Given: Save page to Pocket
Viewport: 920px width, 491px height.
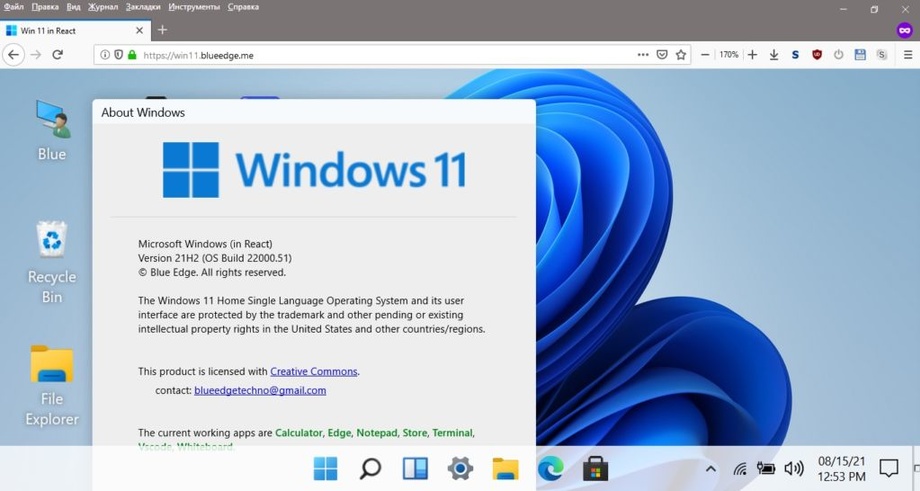Looking at the screenshot, I should pyautogui.click(x=662, y=55).
